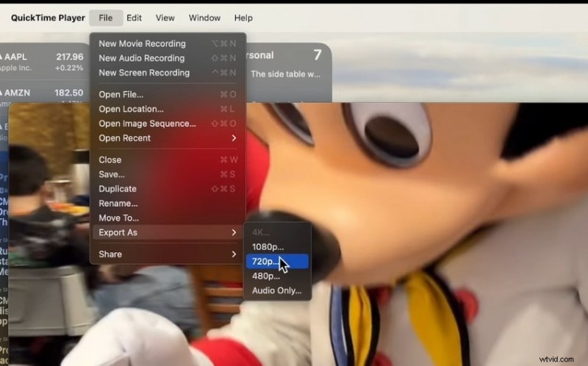
Task: Select Open Image Sequence...
Action: [x=168, y=123]
